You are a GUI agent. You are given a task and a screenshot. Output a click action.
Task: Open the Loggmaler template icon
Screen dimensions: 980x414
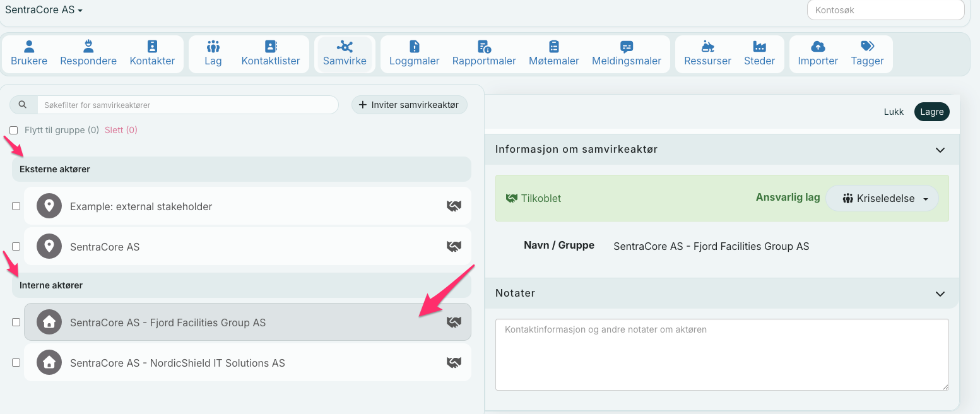[414, 47]
